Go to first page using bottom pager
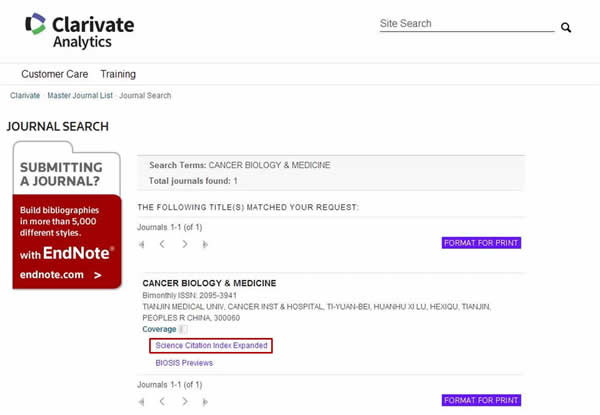 142,402
